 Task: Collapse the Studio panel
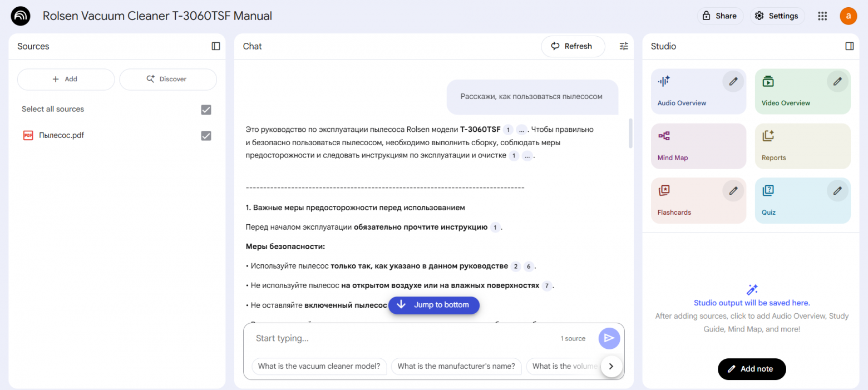(x=849, y=46)
